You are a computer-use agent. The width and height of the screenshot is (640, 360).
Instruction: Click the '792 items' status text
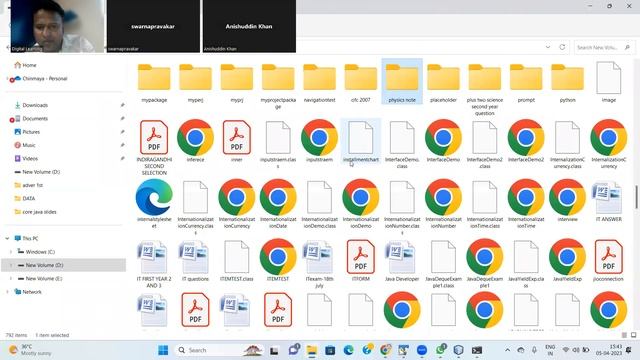coord(16,335)
